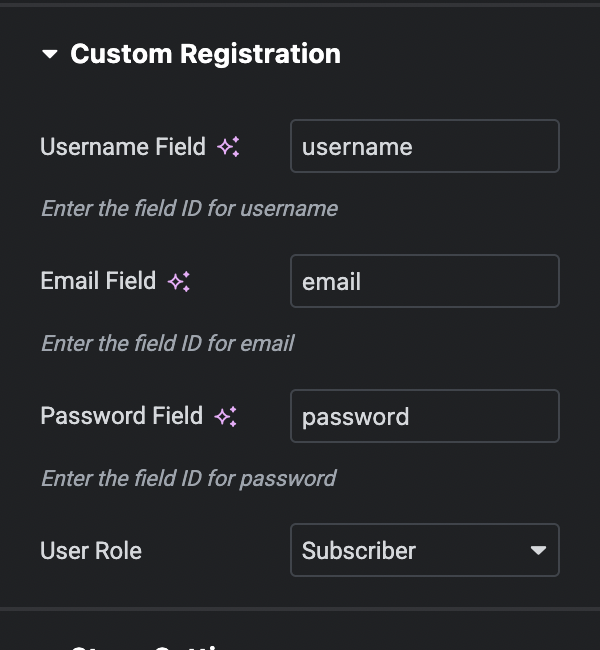The height and width of the screenshot is (650, 600).
Task: Click the User Role label
Action: pos(91,551)
